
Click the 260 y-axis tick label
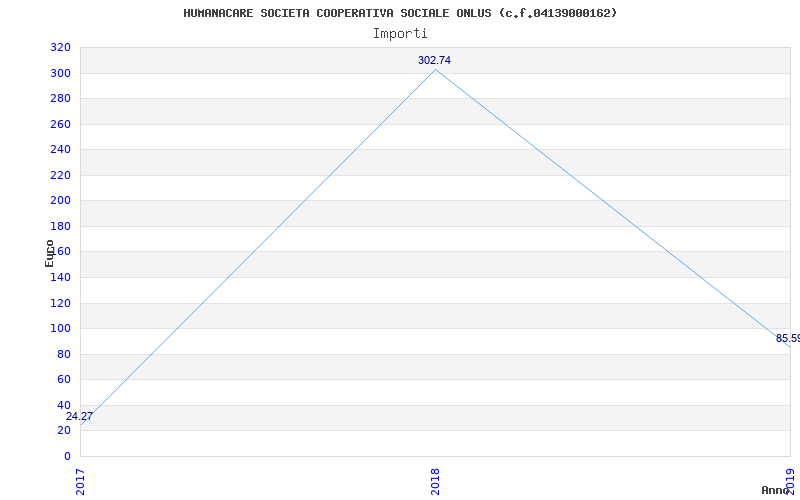click(x=60, y=124)
